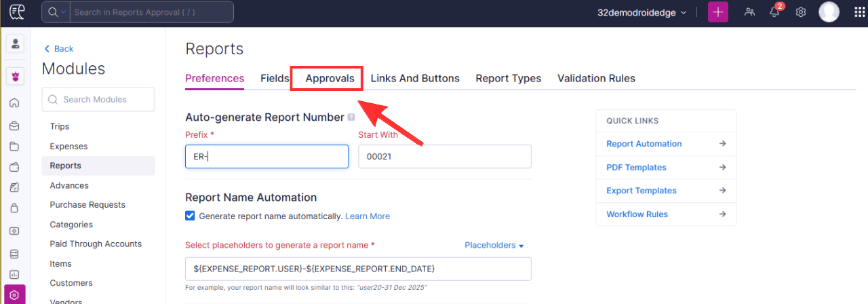Image resolution: width=868 pixels, height=304 pixels.
Task: Open the search scope dropdown arrow
Action: [63, 12]
